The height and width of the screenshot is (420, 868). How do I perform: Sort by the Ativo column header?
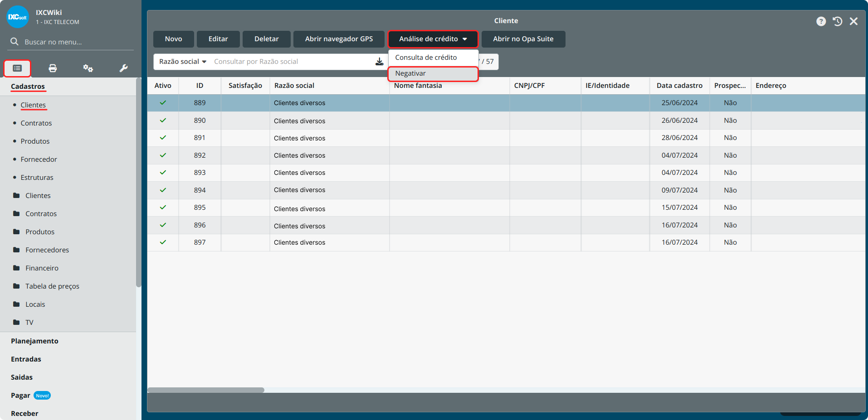click(163, 85)
